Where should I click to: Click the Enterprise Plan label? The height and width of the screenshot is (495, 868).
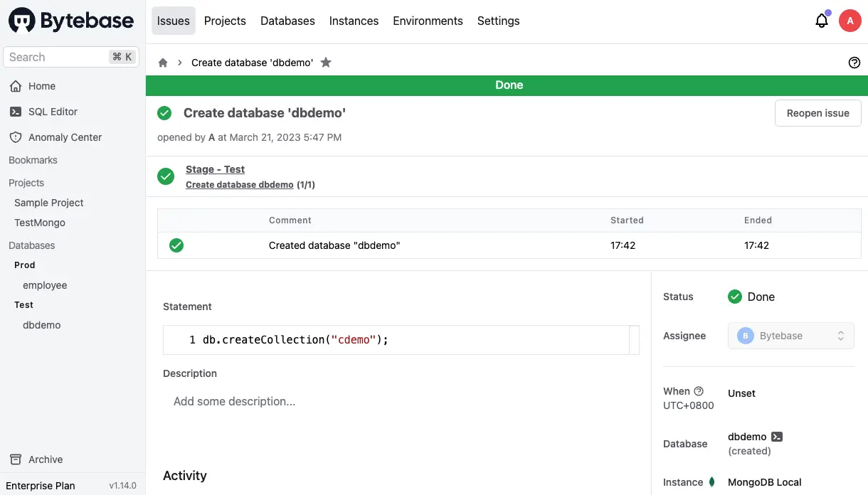click(x=41, y=486)
